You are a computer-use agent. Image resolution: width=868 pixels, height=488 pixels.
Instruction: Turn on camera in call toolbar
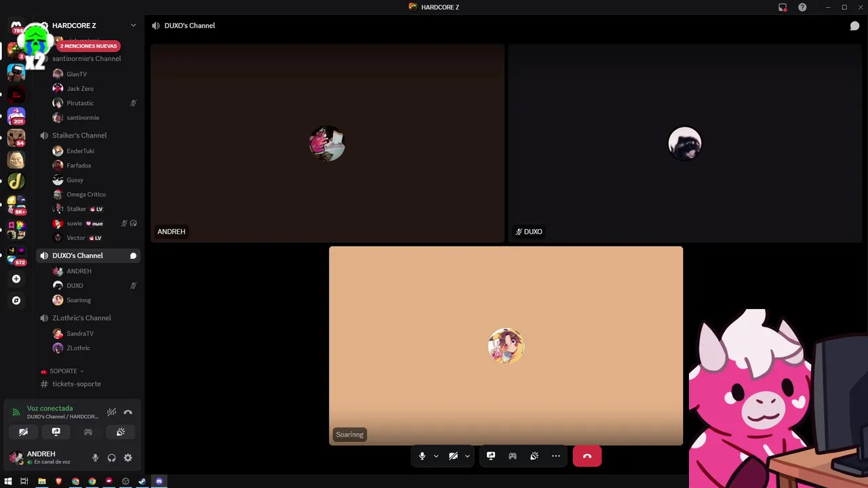[454, 456]
